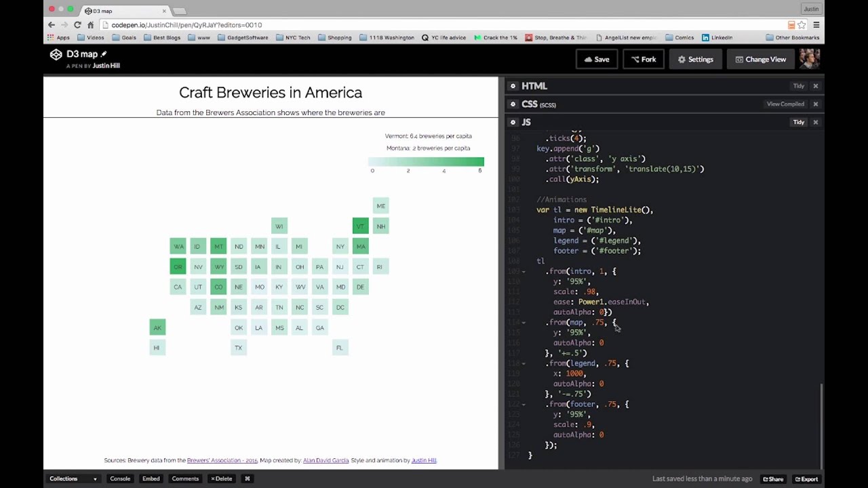
Task: Click the browser home icon
Action: [90, 24]
